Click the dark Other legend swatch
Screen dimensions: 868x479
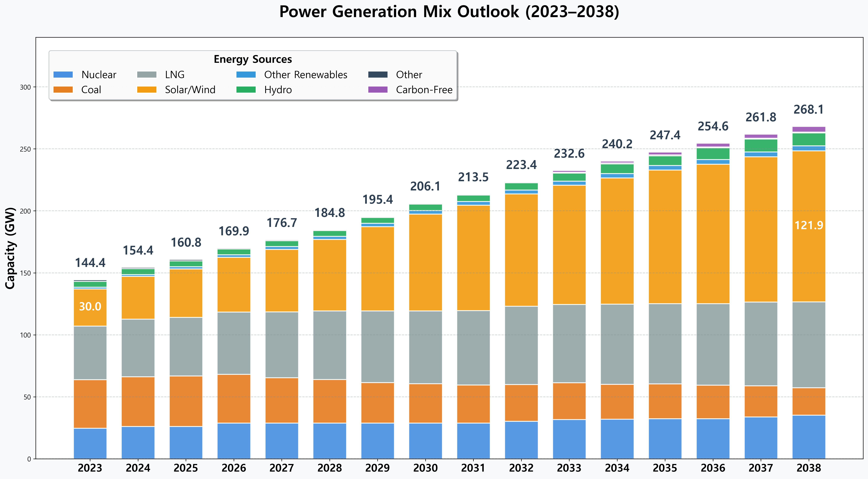click(378, 74)
